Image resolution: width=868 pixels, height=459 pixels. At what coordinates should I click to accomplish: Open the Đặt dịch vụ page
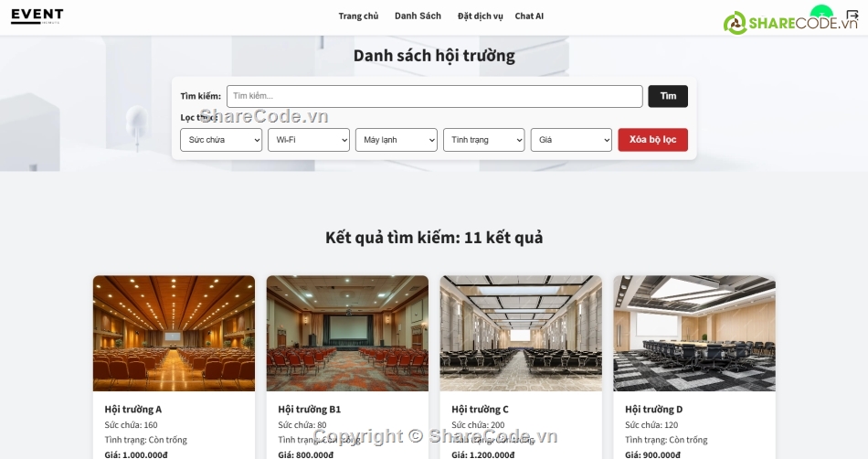(480, 16)
